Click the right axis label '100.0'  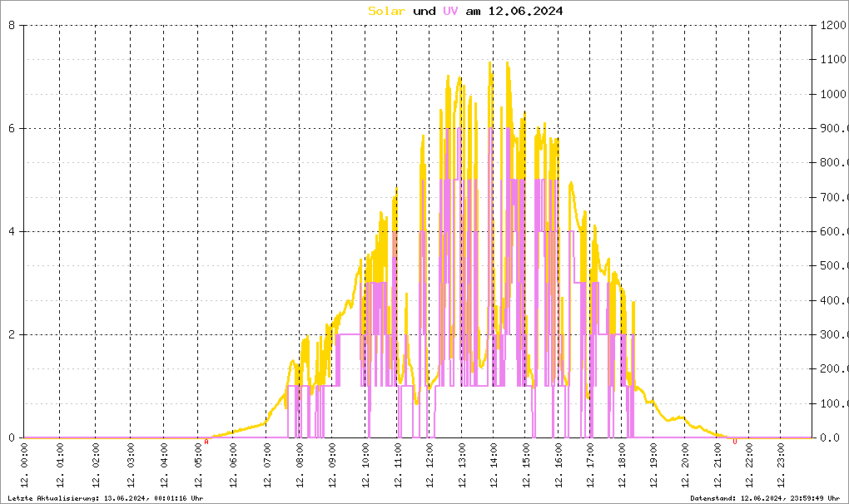point(832,403)
